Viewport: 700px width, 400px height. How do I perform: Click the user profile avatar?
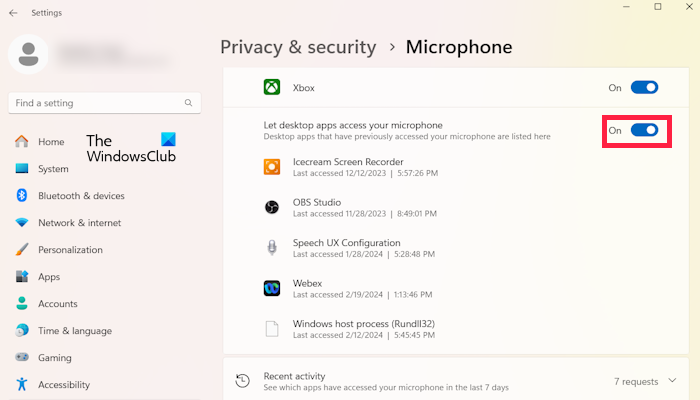27,55
